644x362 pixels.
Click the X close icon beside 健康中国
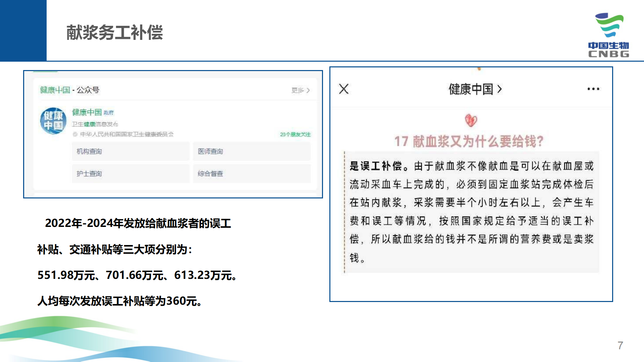coord(344,89)
